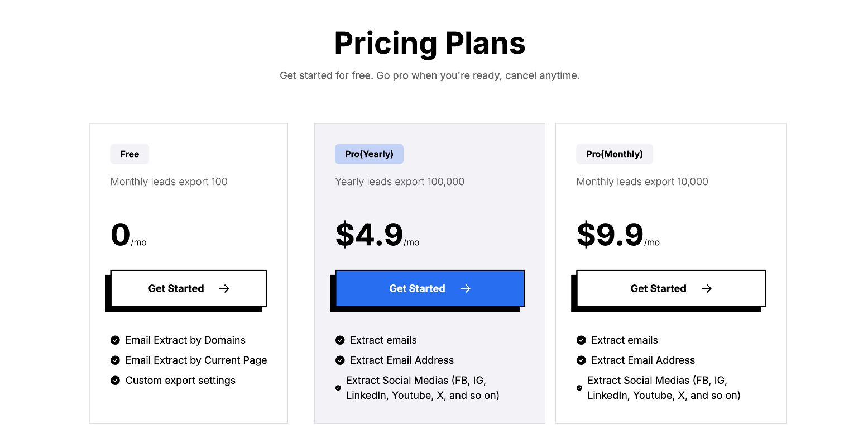Select the Pro(Monthly) plan badge
868x447 pixels.
point(614,154)
